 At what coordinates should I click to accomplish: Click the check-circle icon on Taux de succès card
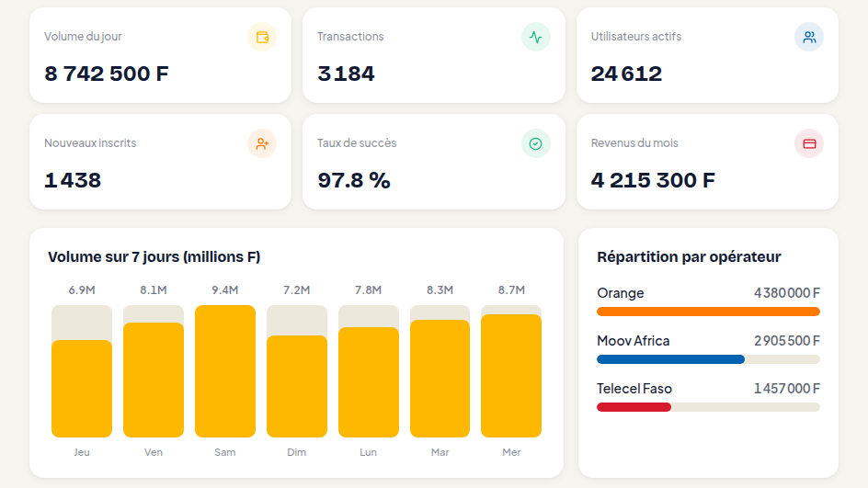[535, 144]
